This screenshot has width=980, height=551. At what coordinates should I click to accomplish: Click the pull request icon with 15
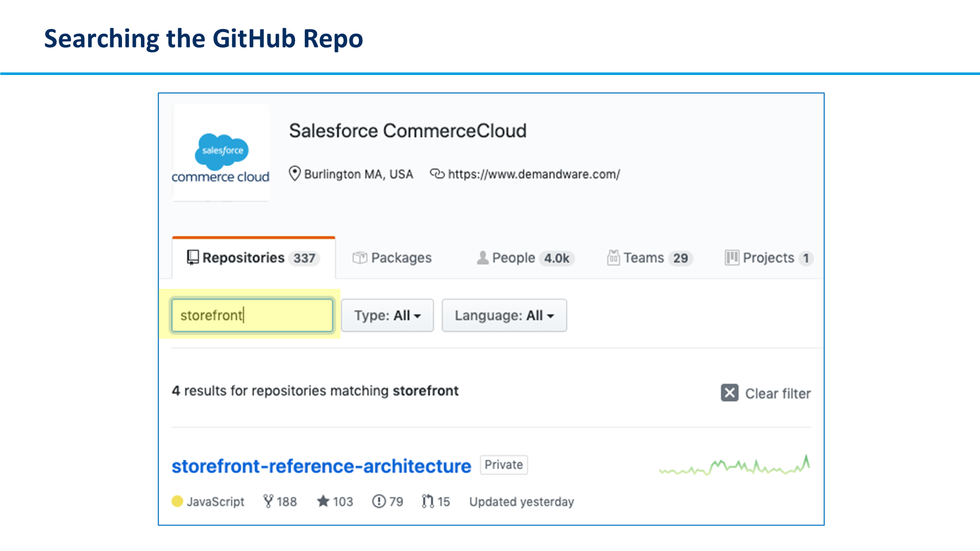point(428,502)
